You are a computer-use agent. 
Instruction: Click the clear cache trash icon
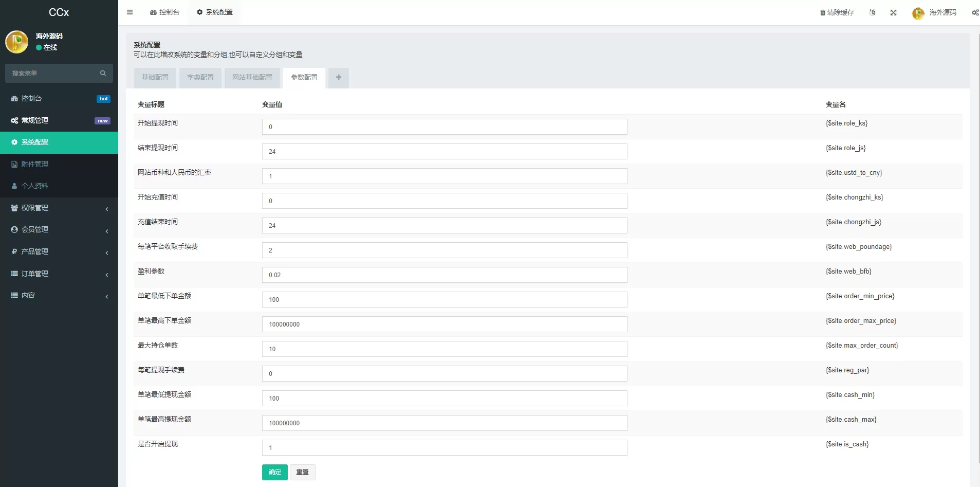point(822,13)
